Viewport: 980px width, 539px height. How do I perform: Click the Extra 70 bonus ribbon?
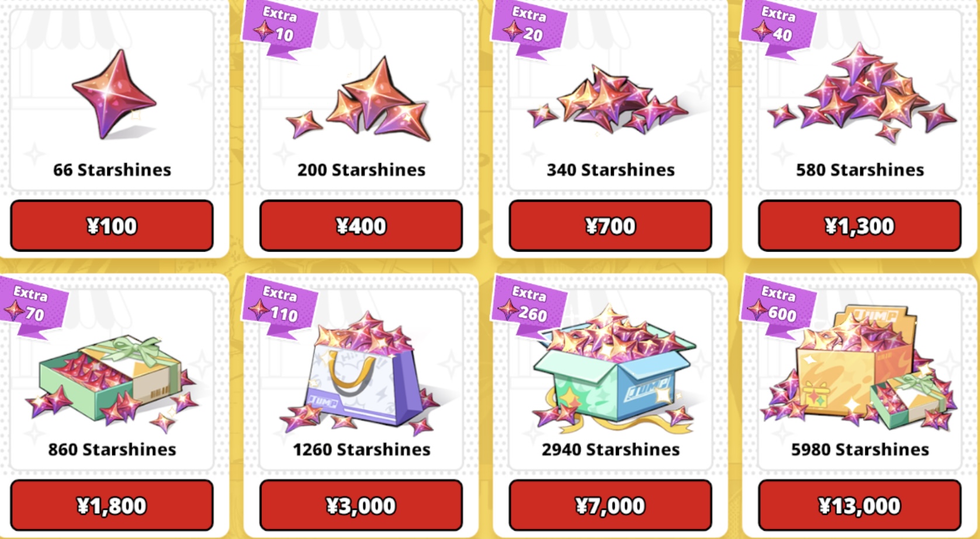pyautogui.click(x=33, y=306)
